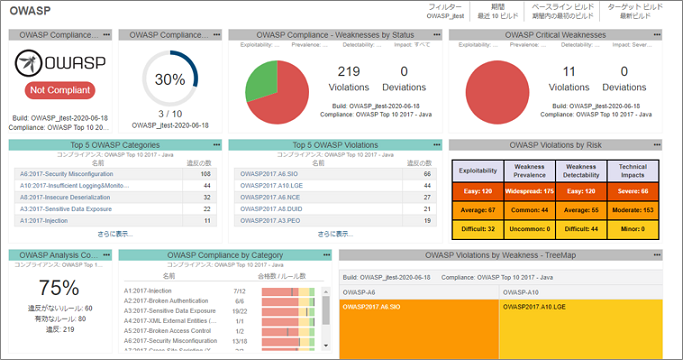Open OWASP2017.A3.PEO violation row
The image size is (683, 360).
pyautogui.click(x=270, y=221)
